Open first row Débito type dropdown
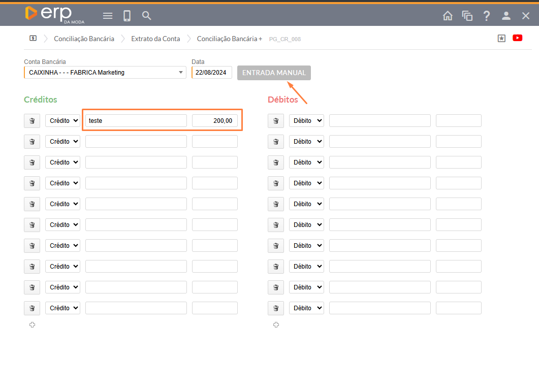Image resolution: width=539 pixels, height=392 pixels. pos(306,121)
